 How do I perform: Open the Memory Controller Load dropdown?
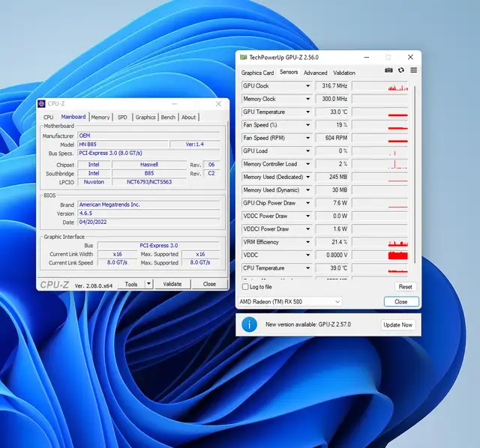[308, 164]
